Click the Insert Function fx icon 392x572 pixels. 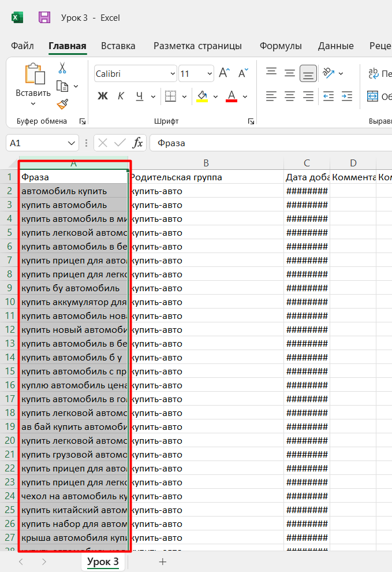tap(137, 143)
